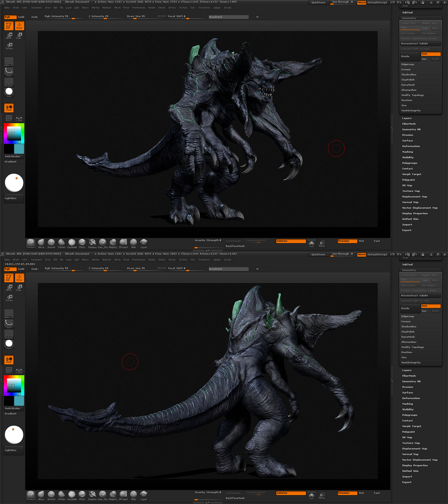Pick the Standard brush in top window

tap(31, 243)
